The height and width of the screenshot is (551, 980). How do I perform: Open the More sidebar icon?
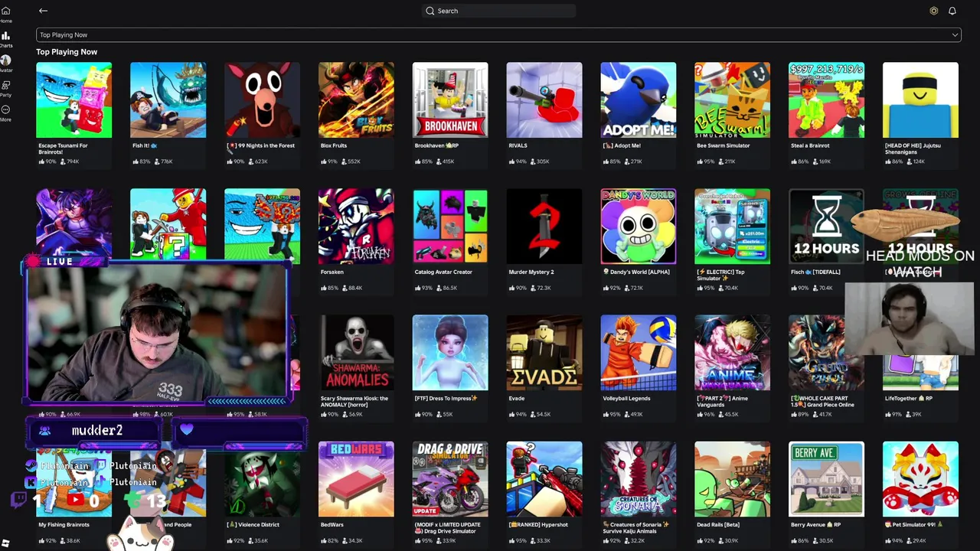pos(5,109)
